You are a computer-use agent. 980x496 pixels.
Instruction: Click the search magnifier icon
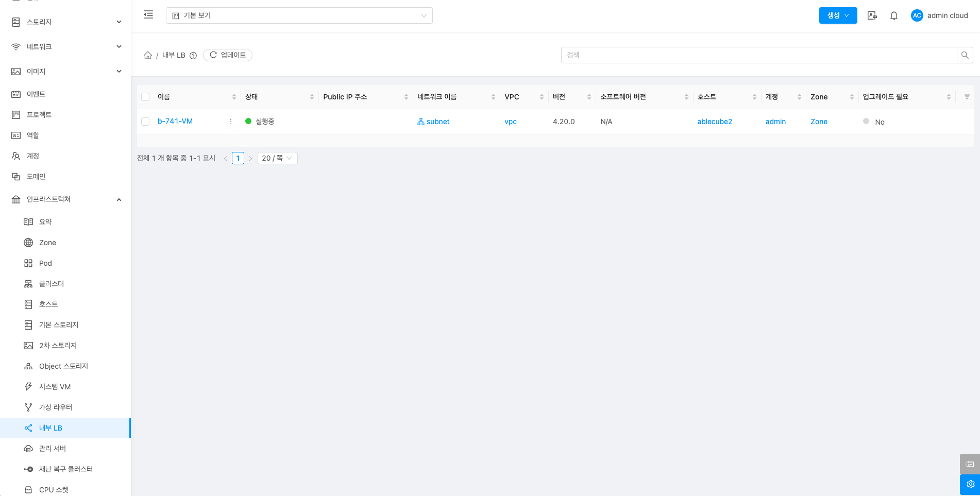coord(965,55)
